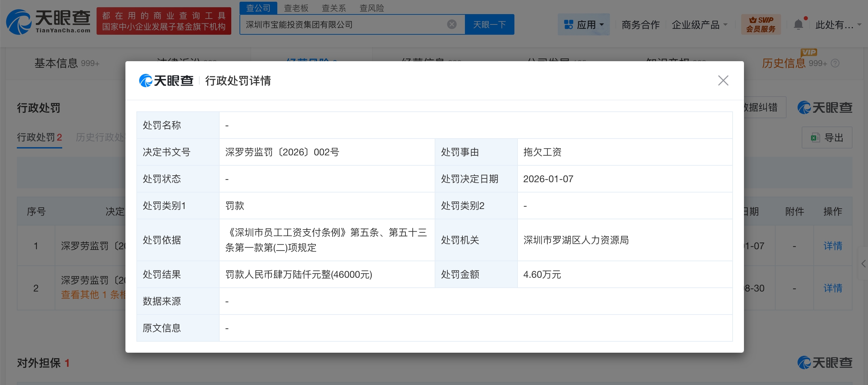Click the Excel 导出 export button
Image resolution: width=868 pixels, height=385 pixels.
coord(827,138)
